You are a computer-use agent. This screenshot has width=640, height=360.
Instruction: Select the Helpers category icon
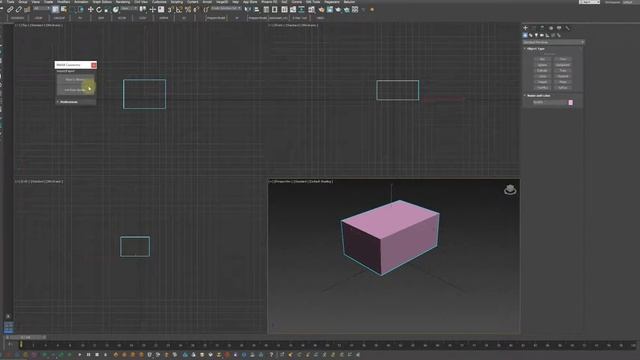tap(547, 36)
